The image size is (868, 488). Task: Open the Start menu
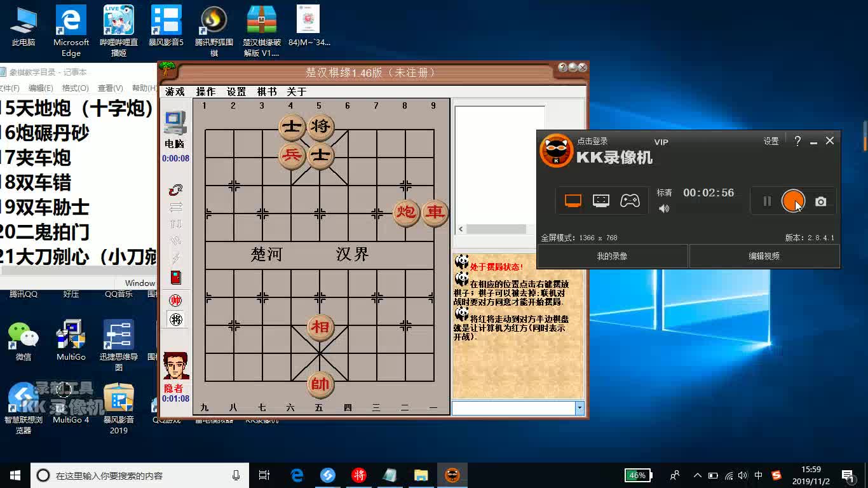pyautogui.click(x=15, y=475)
